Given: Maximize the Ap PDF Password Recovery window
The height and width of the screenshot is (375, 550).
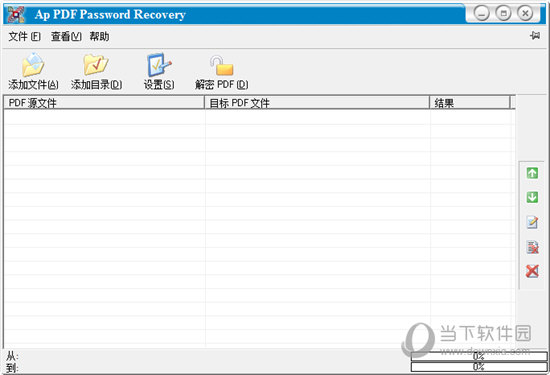Looking at the screenshot, I should point(503,14).
